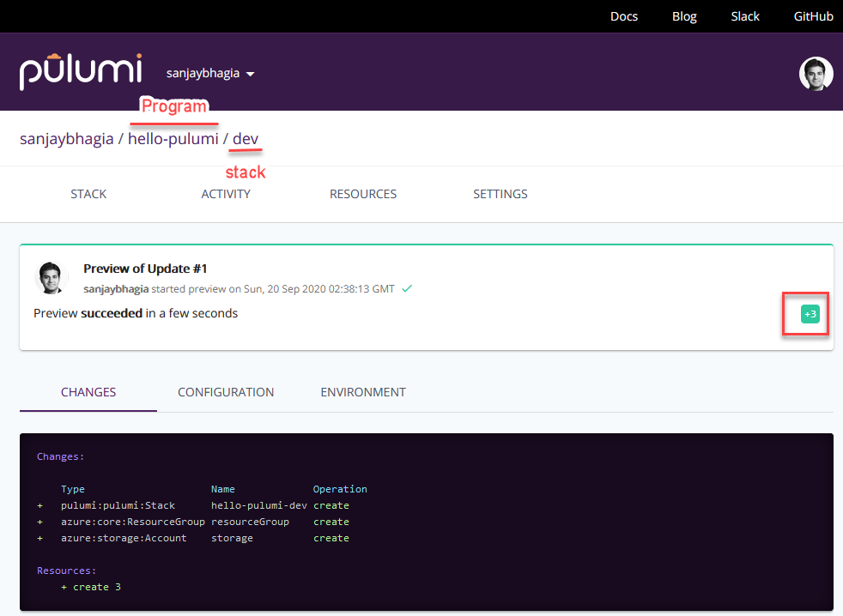Select the CONFIGURATION tab

[x=226, y=392]
